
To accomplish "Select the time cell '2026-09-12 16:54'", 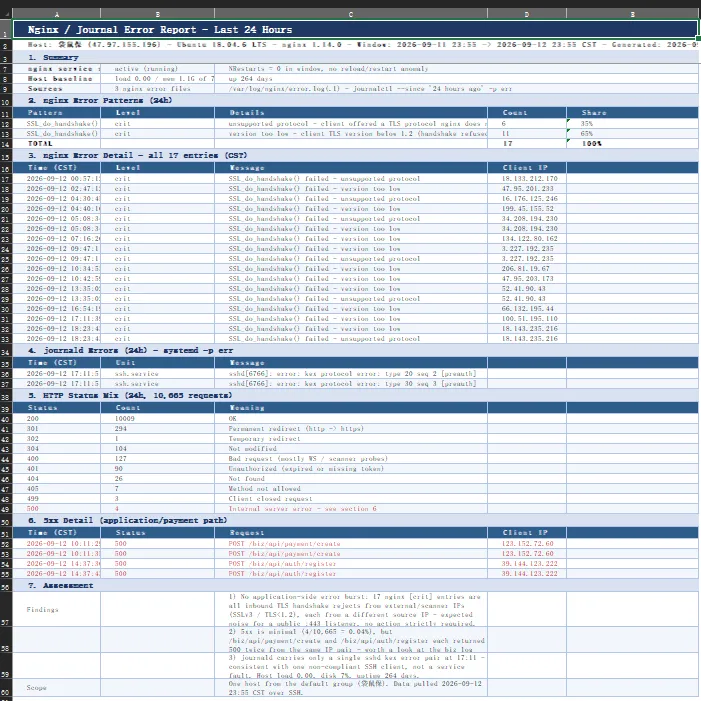I will tap(57, 308).
